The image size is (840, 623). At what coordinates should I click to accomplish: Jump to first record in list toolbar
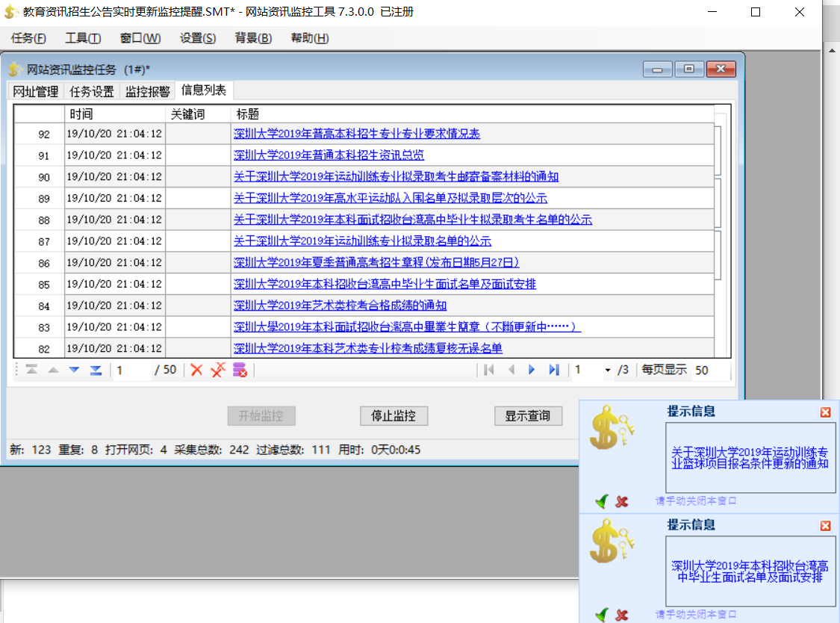pos(31,370)
